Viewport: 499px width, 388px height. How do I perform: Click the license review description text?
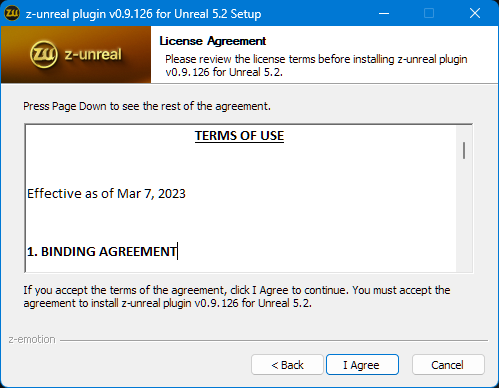click(x=316, y=65)
